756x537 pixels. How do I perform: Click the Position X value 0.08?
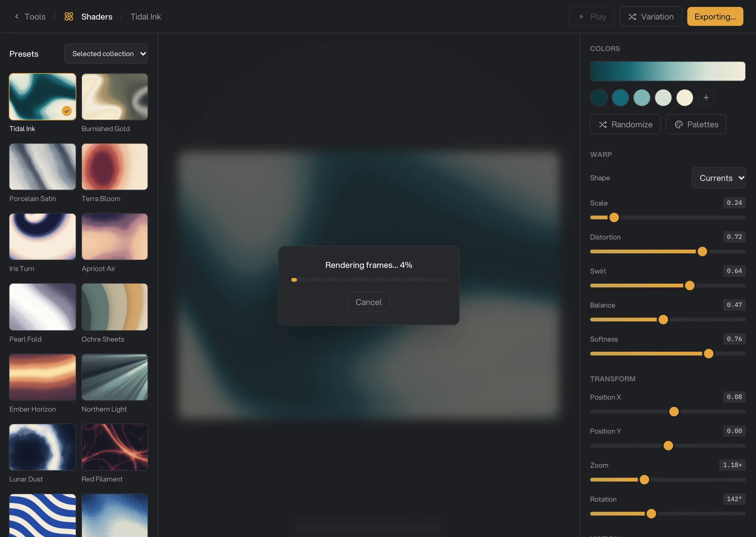click(x=734, y=397)
